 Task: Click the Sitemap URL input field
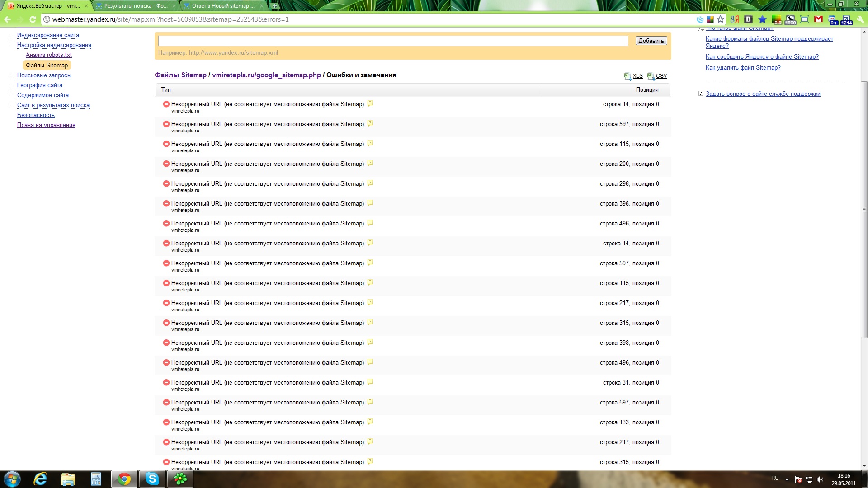[393, 41]
